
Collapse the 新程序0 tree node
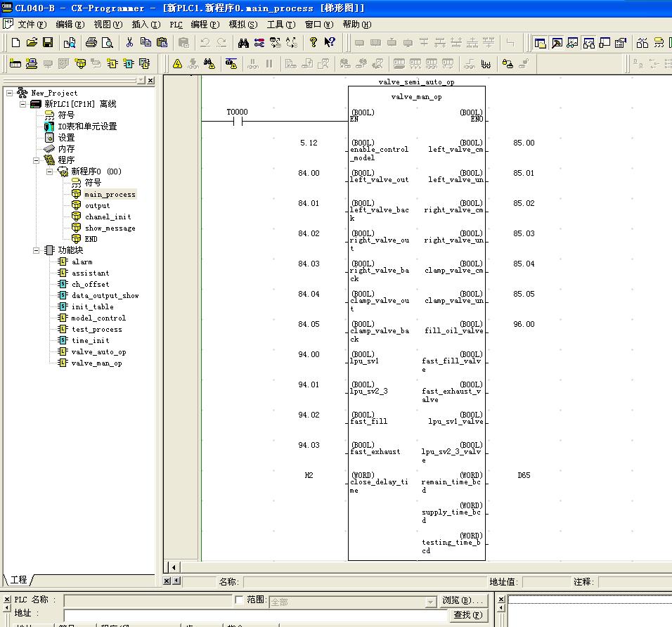point(50,172)
